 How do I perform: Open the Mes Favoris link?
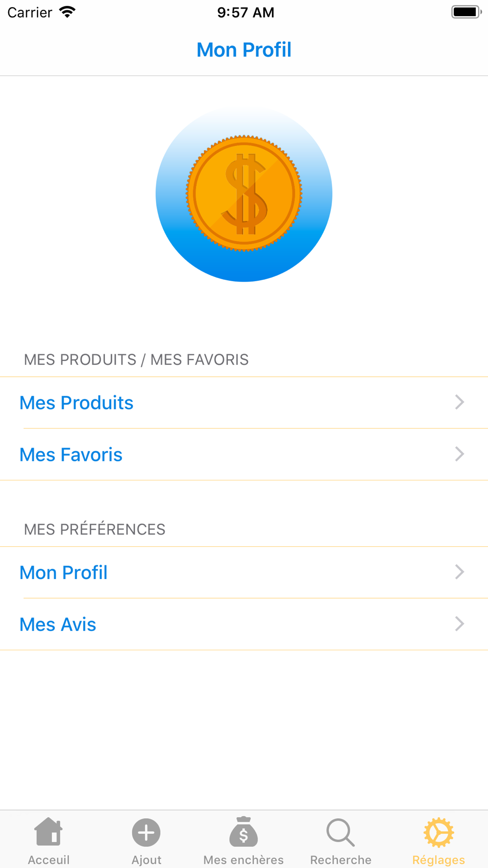[x=71, y=455]
